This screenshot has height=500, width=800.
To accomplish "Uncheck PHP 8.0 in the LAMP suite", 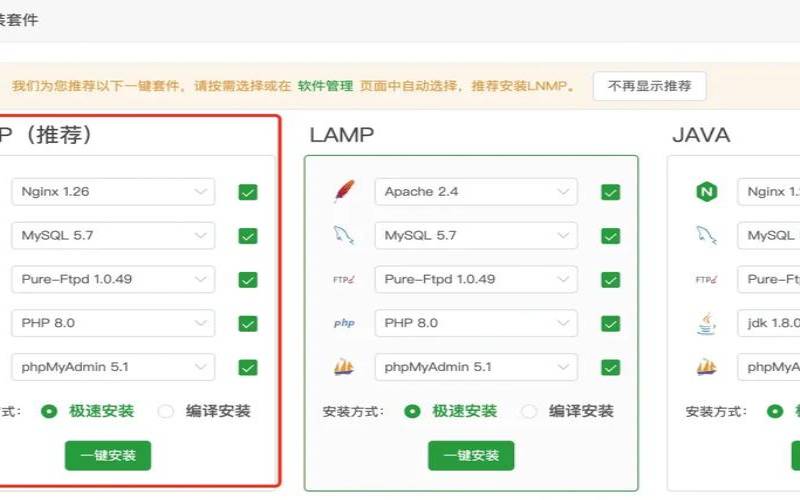I will coord(611,323).
